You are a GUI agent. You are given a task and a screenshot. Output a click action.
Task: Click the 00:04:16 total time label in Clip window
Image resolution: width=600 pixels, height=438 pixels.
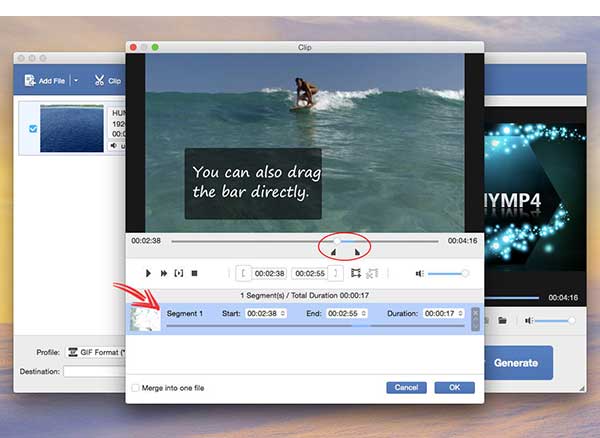coord(462,241)
